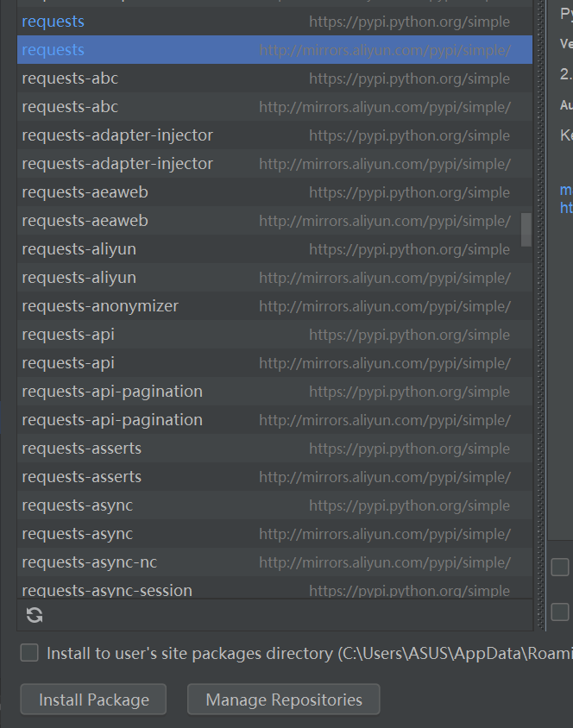Click the Install Package button
The image size is (573, 728).
[93, 700]
